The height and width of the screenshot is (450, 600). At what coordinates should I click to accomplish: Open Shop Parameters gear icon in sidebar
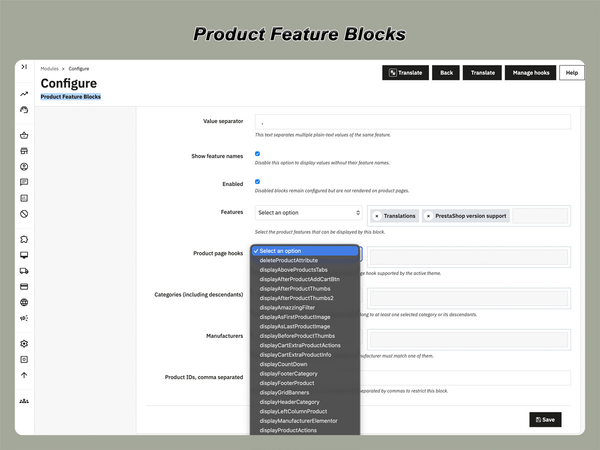tap(24, 344)
